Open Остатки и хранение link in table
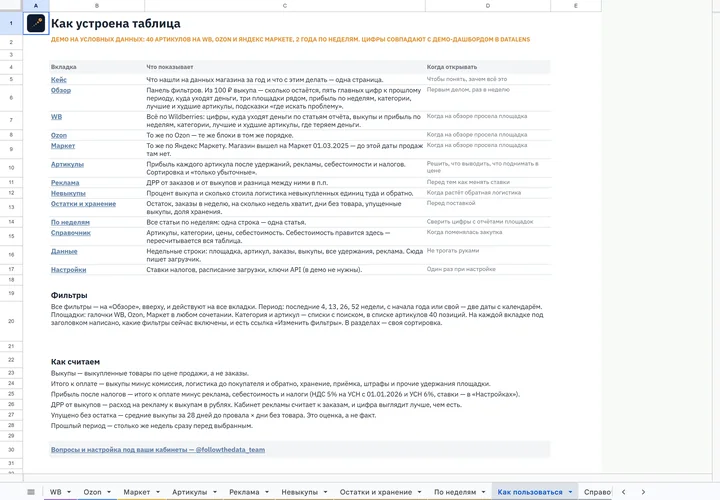The height and width of the screenshot is (500, 720). click(83, 203)
